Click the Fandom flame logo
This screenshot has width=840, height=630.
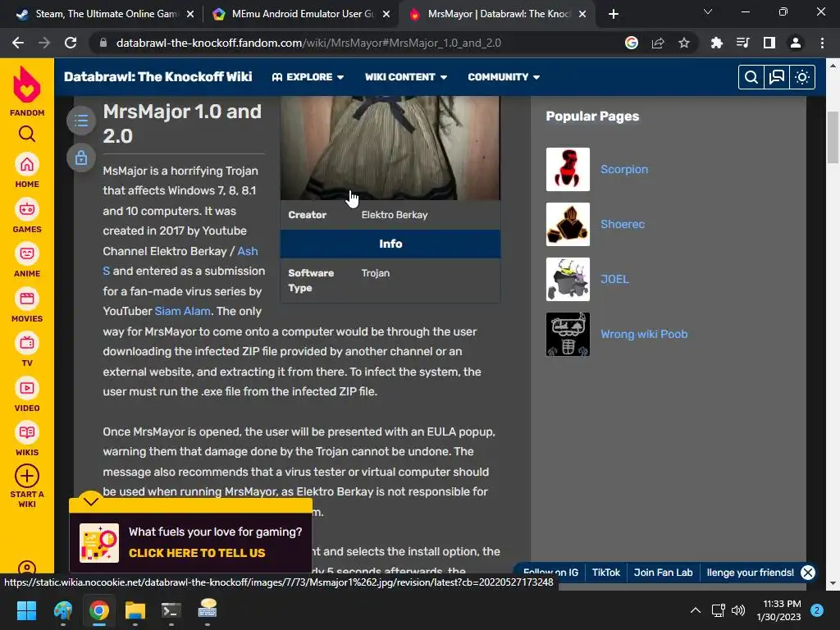(x=27, y=84)
